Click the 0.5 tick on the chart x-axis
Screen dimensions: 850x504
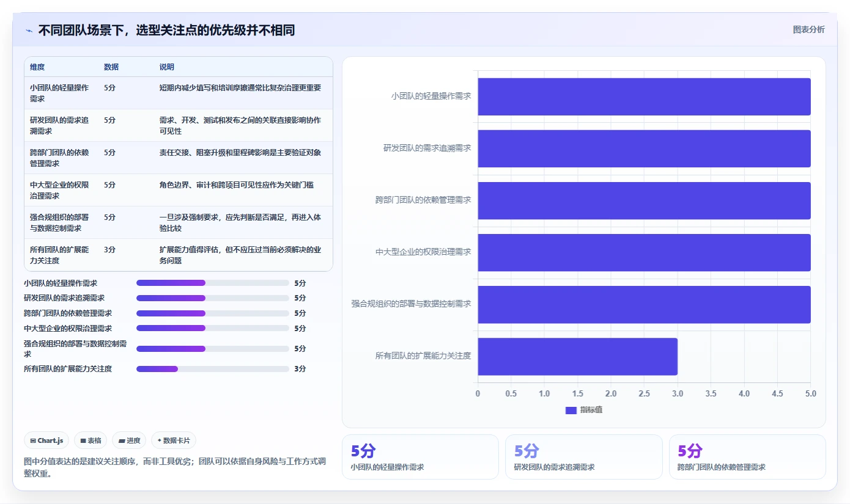coord(511,394)
